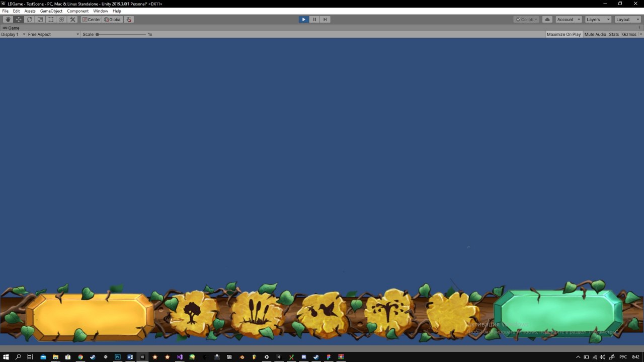Image resolution: width=644 pixels, height=362 pixels.
Task: Switch the РУС input language indicator
Action: click(x=623, y=357)
